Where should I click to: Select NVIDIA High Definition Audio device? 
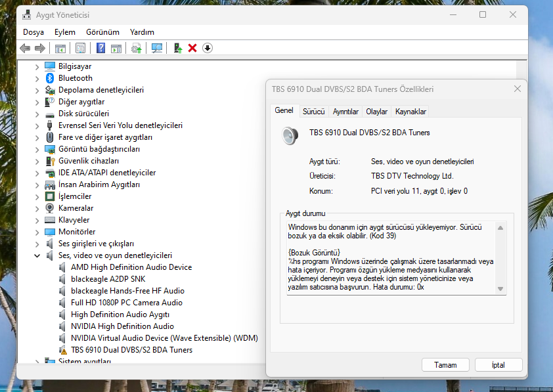click(x=122, y=326)
